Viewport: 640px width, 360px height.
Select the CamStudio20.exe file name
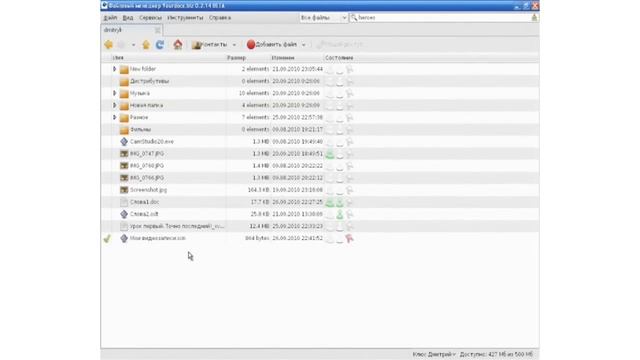[152, 142]
